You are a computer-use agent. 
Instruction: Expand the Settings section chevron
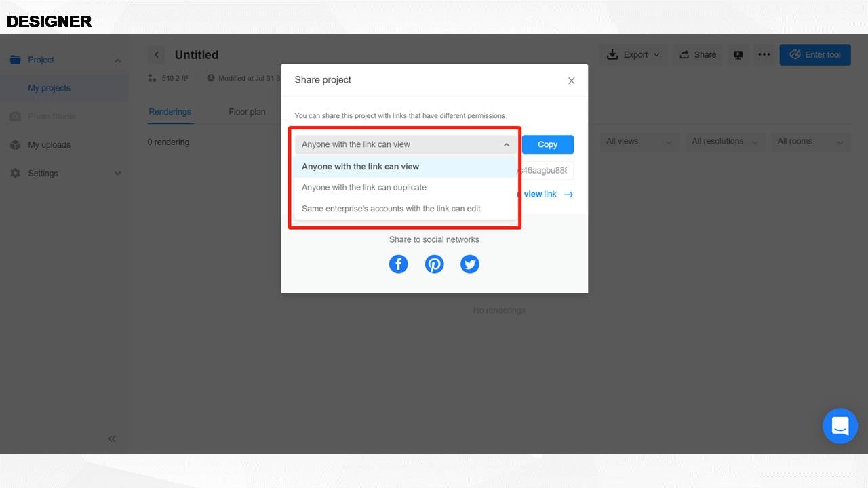(x=117, y=174)
